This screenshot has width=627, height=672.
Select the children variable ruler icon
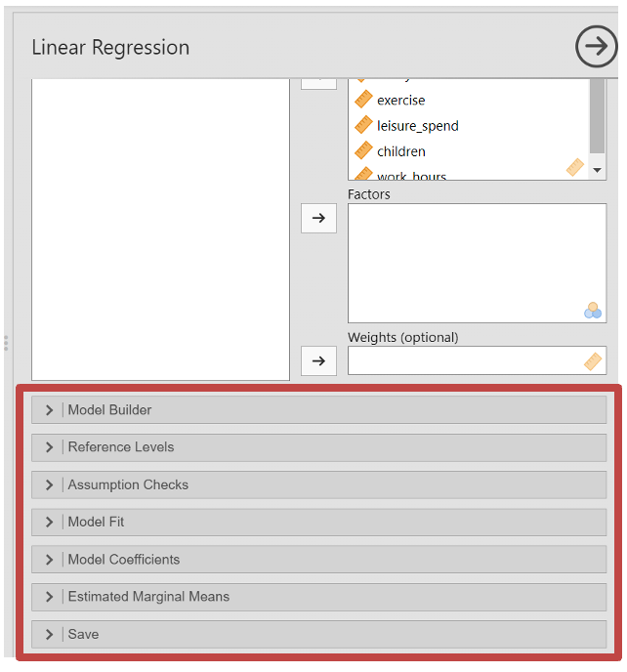click(364, 150)
